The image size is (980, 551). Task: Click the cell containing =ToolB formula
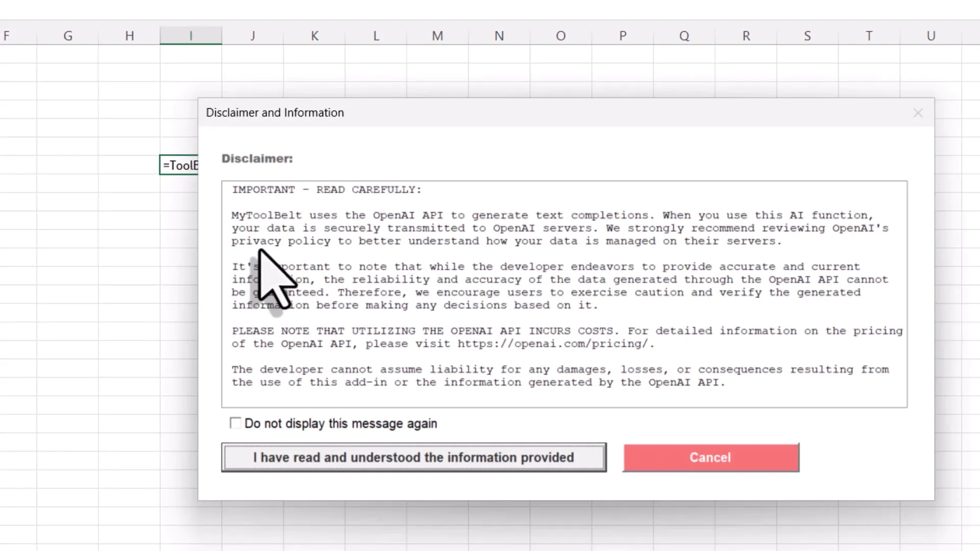pyautogui.click(x=179, y=165)
